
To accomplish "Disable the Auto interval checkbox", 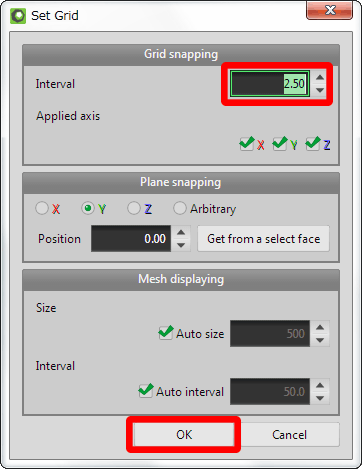I will click(146, 391).
